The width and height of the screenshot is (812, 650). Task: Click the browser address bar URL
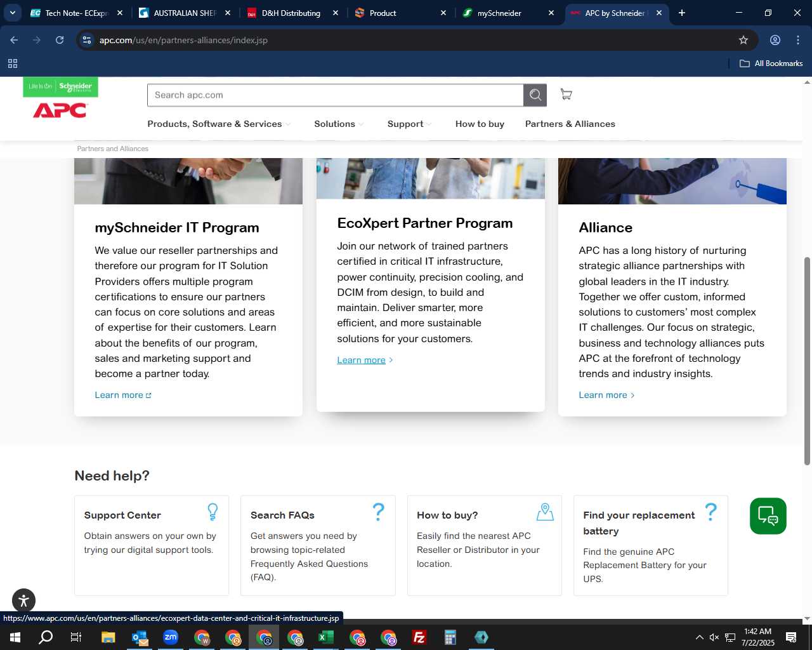[183, 40]
